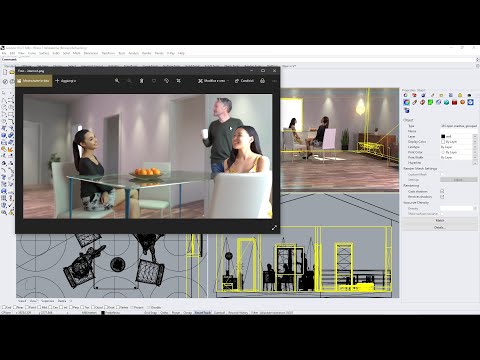Toggle Casts shadows checkbox
Screen dimensions: 480x360
pyautogui.click(x=442, y=191)
